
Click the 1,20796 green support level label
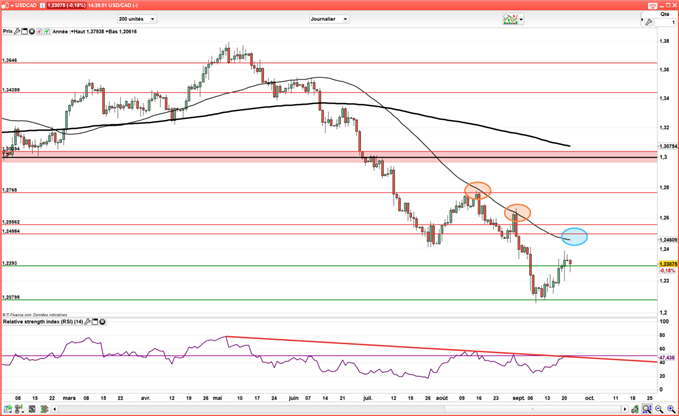point(11,297)
